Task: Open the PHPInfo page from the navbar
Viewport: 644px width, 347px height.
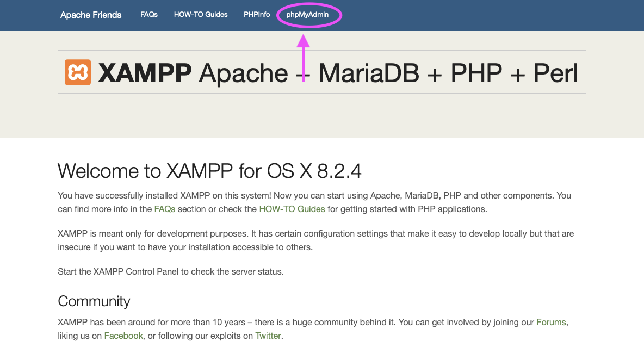Action: 257,15
